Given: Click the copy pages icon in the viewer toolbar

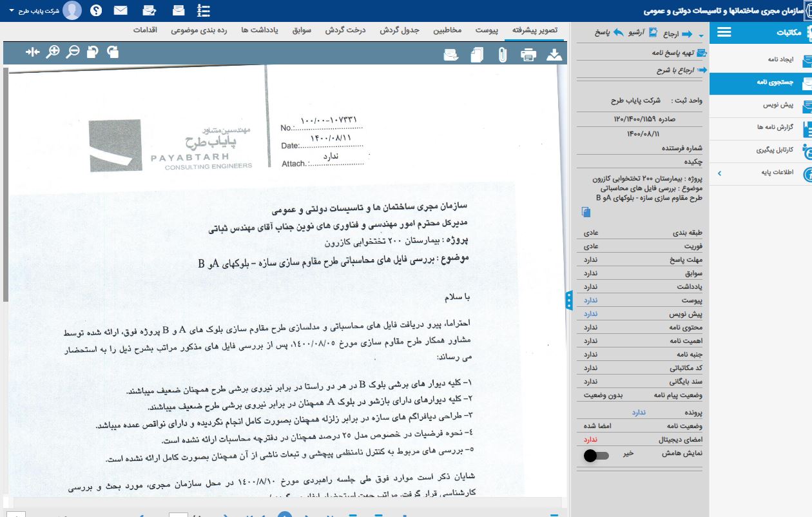Looking at the screenshot, I should tap(477, 55).
